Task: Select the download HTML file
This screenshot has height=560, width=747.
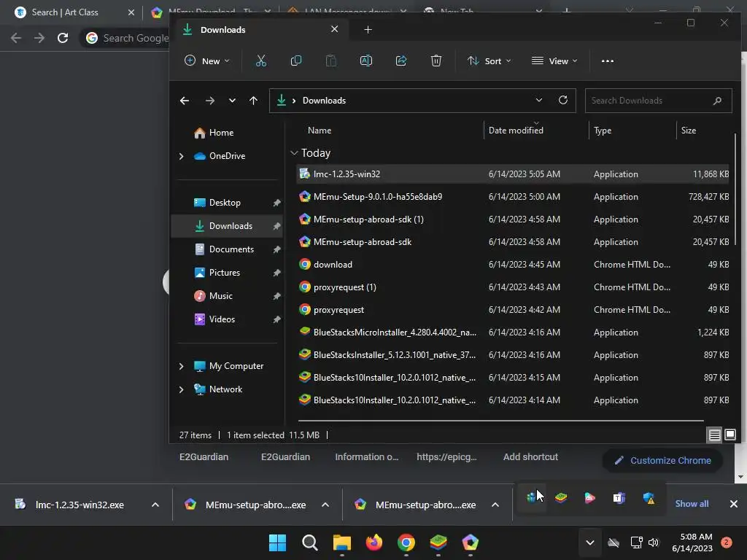Action: (x=513, y=265)
